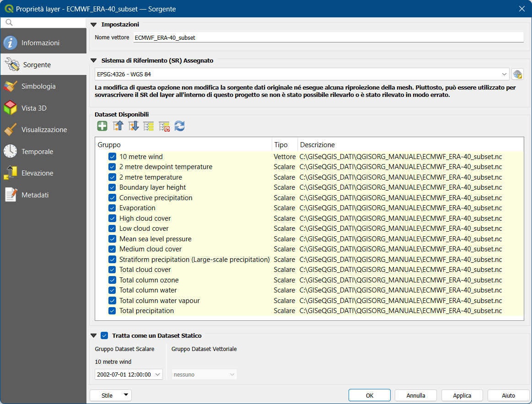The width and height of the screenshot is (532, 404).
Task: Click the Metadati notepad icon
Action: tap(10, 195)
